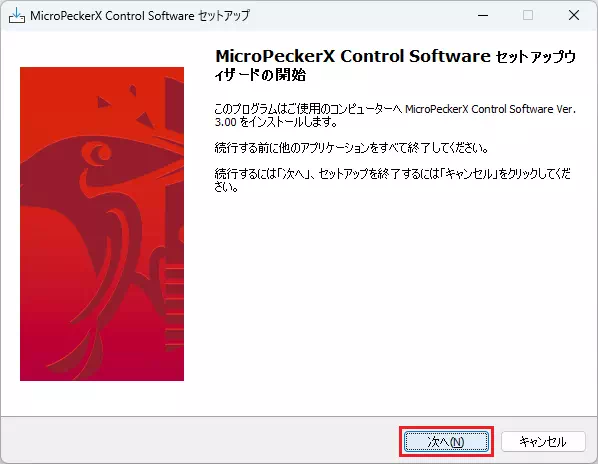Click the 次へ(N) button to continue setup
This screenshot has height=464, width=598.
tap(446, 442)
